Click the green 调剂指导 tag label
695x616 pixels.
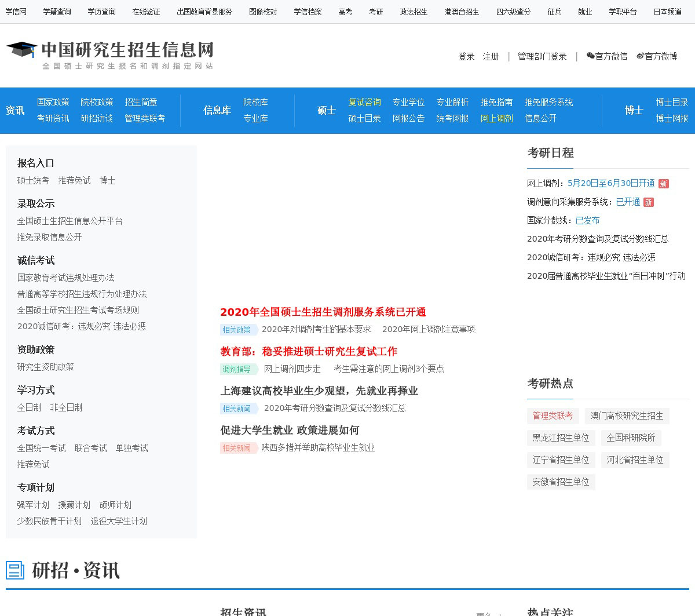tap(237, 369)
